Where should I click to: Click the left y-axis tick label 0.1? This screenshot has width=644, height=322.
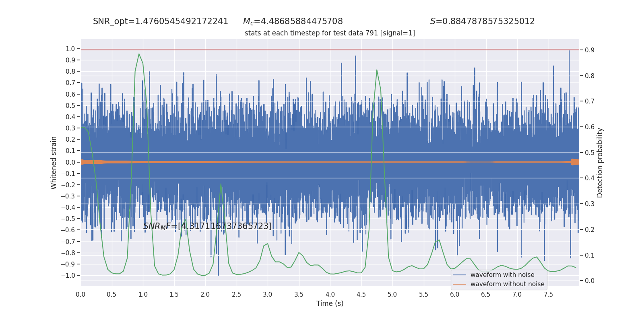click(70, 151)
